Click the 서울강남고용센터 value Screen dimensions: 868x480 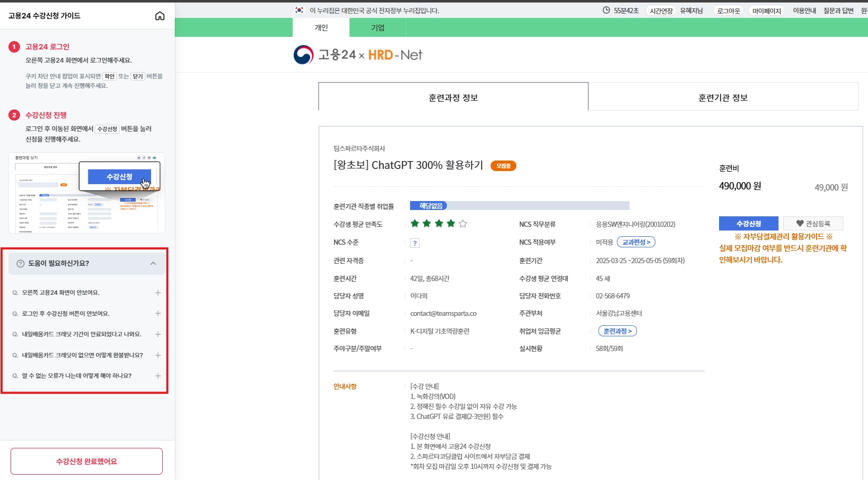pos(619,314)
